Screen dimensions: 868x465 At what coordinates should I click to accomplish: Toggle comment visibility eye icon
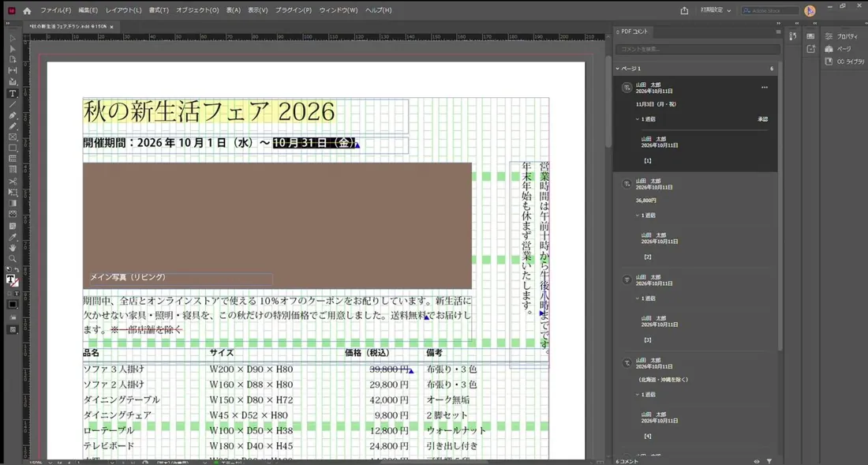(757, 461)
